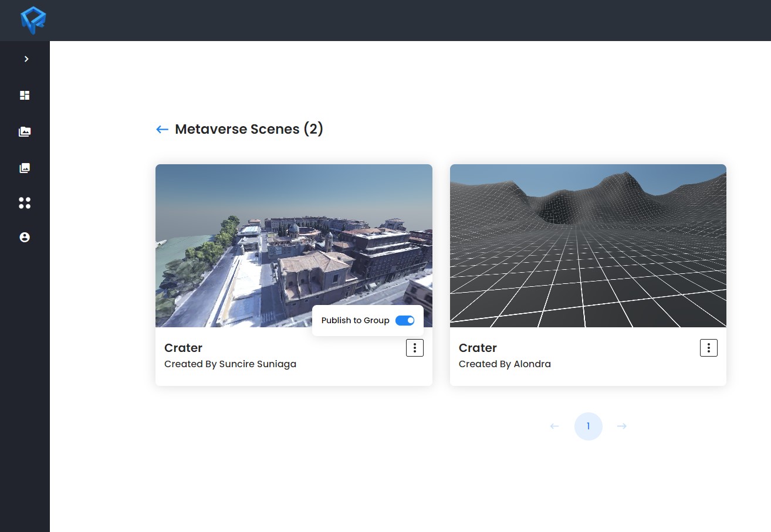
Task: Open the upper image gallery sidebar icon
Action: (25, 131)
